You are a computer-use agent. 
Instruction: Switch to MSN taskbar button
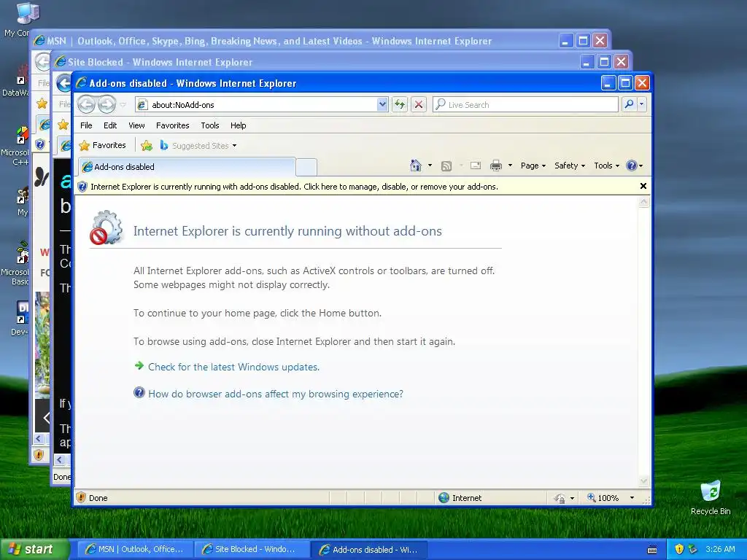(134, 549)
